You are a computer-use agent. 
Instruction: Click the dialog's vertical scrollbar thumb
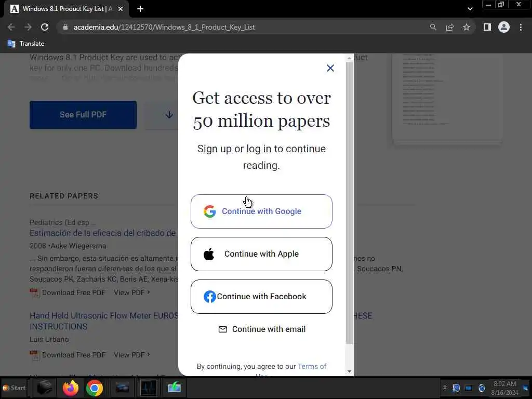[350, 203]
